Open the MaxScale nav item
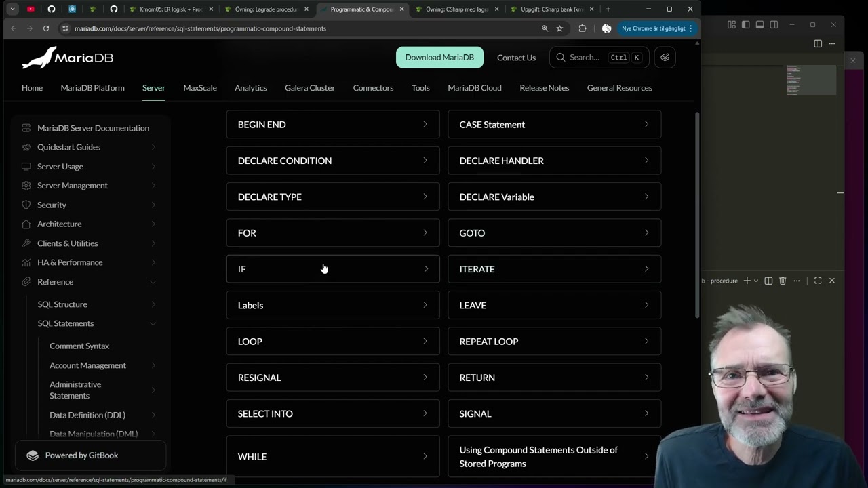 pos(200,88)
